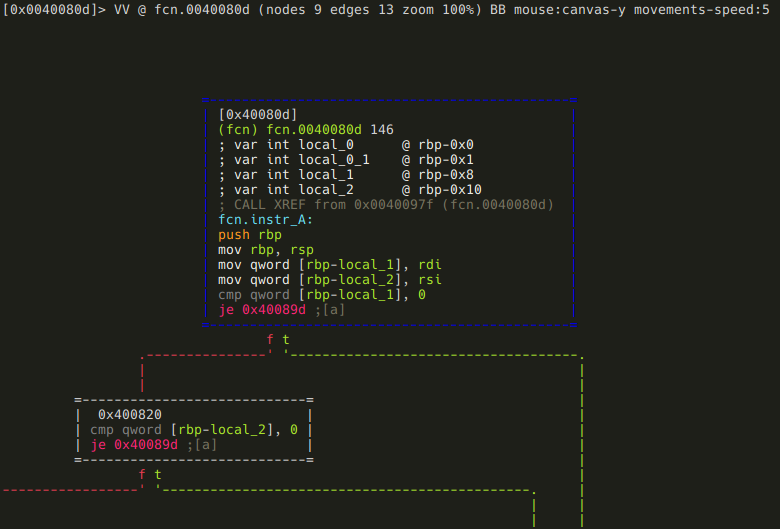Click the mov qword [rbp-local_1], rdi line
Image resolution: width=780 pixels, height=529 pixels.
(x=330, y=265)
